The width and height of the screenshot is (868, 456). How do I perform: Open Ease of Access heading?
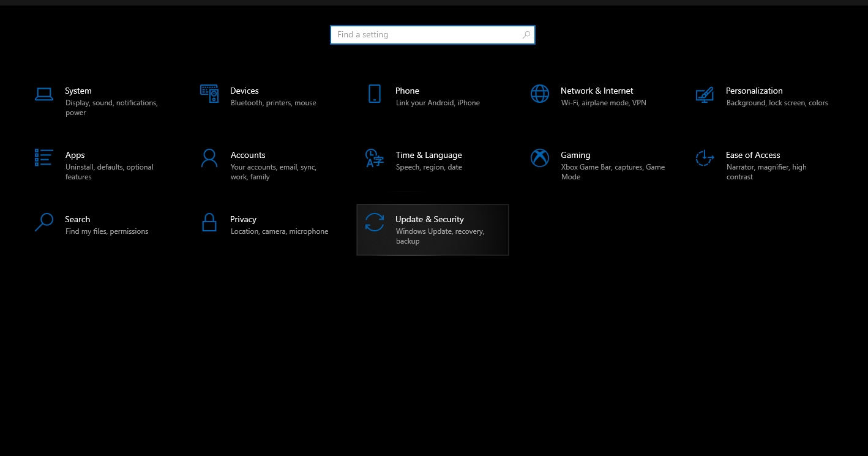pyautogui.click(x=753, y=155)
